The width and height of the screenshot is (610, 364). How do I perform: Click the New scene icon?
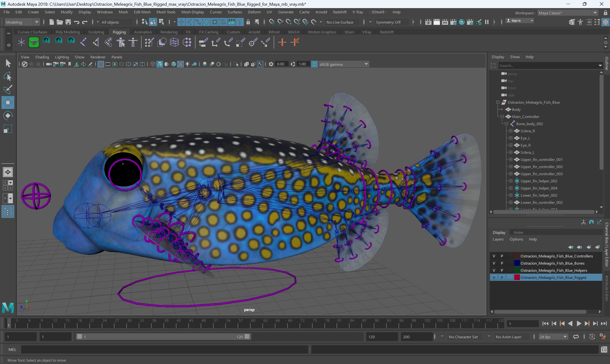[x=51, y=22]
